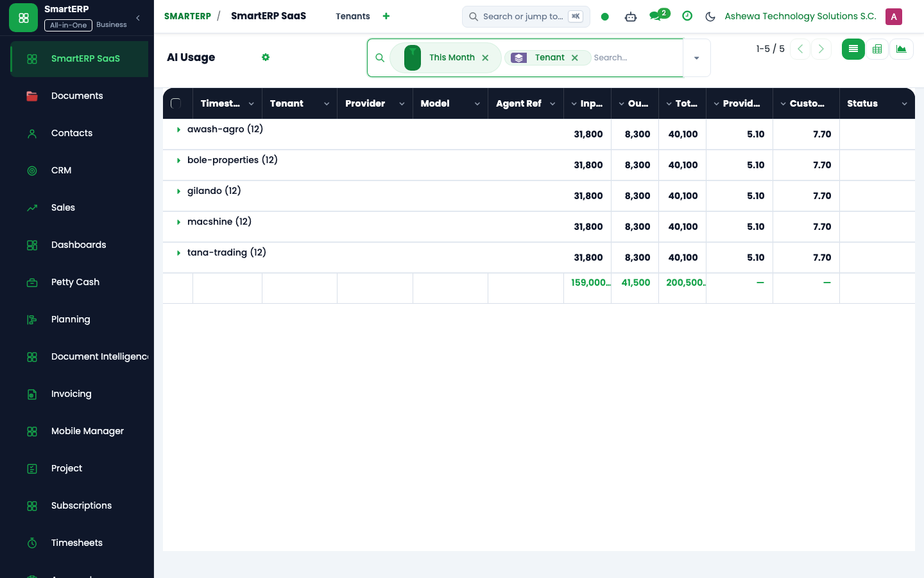Open Subscriptions module

[x=80, y=505]
